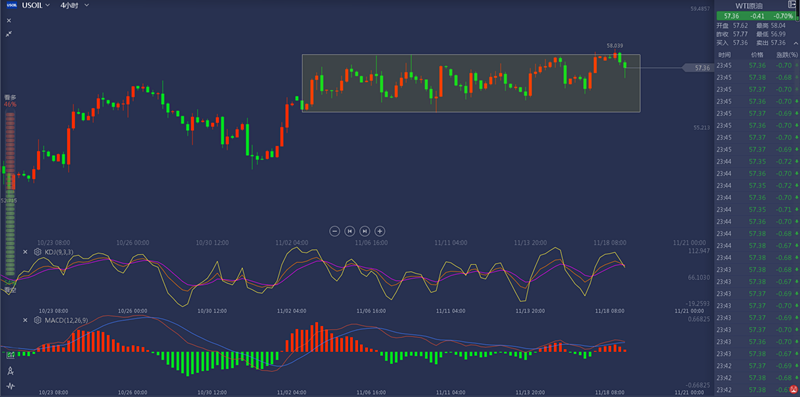Viewport: 800px width, 397px height.
Task: Click the 时间 column header
Action: pos(724,55)
